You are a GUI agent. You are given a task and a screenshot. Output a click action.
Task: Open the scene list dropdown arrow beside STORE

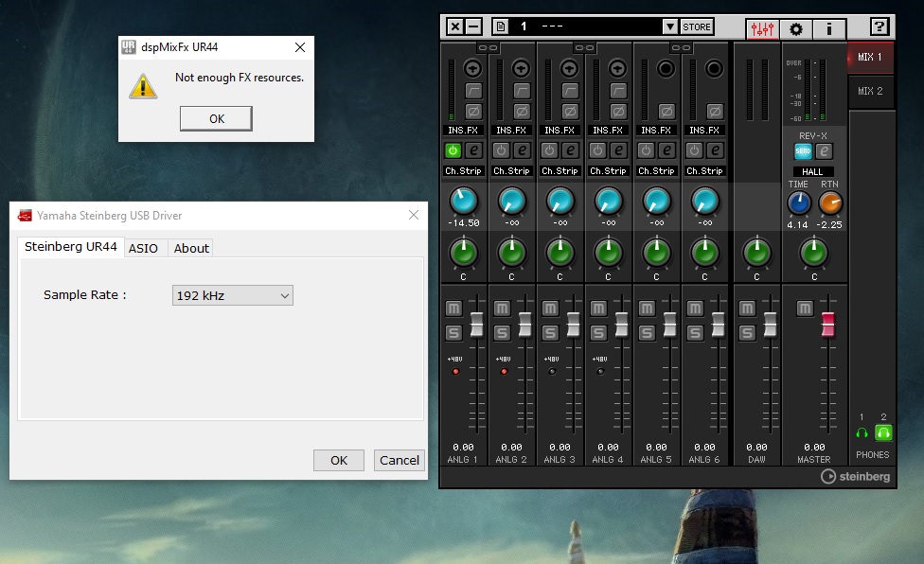point(670,26)
